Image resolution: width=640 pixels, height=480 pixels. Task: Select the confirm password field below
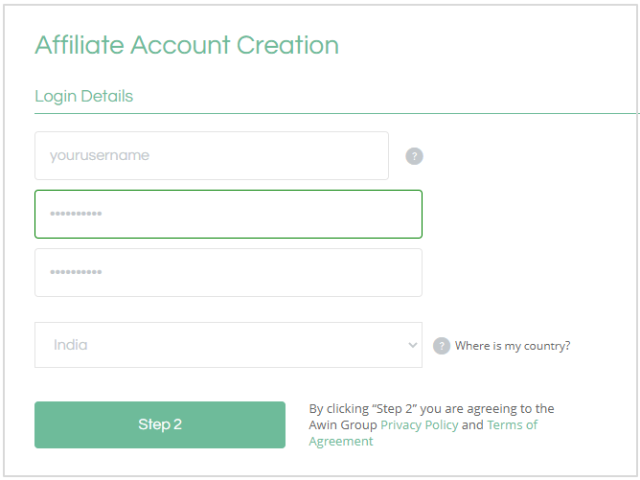[228, 273]
